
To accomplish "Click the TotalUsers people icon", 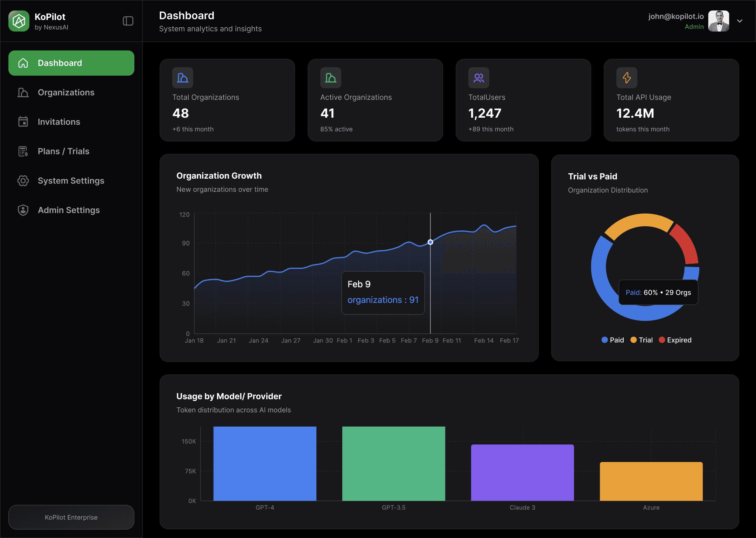I will pyautogui.click(x=478, y=78).
